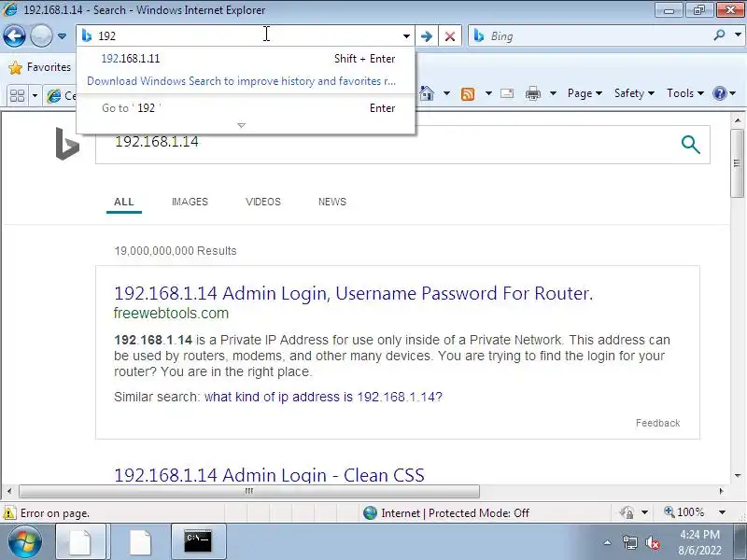Expand autocomplete list with down chevron
The width and height of the screenshot is (747, 560).
pos(242,126)
